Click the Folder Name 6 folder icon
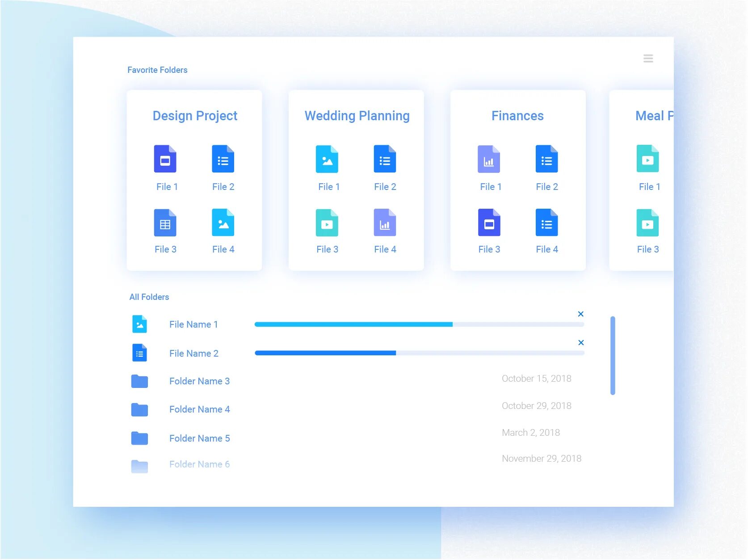This screenshot has height=560, width=748. 140,467
